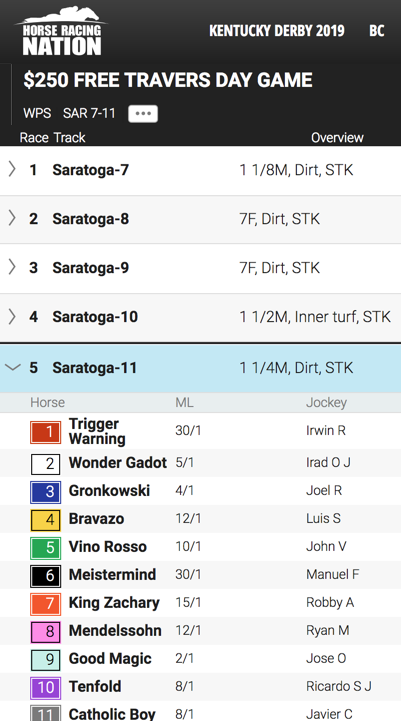Open the three-dots more options button
Image resolution: width=401 pixels, height=721 pixels.
[143, 114]
